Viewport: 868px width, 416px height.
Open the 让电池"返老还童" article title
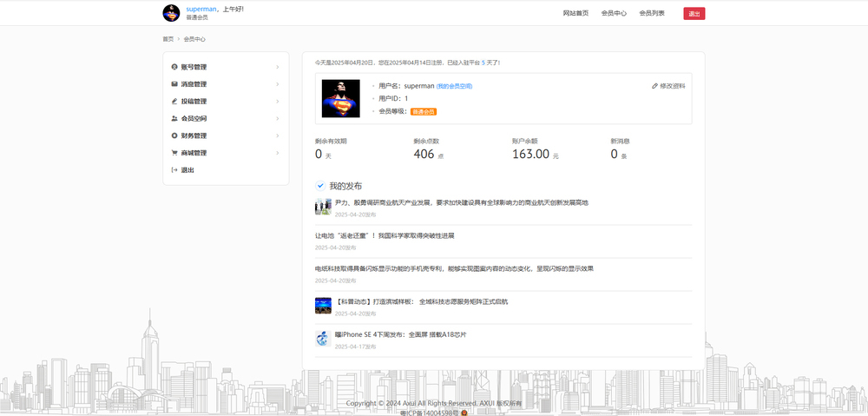(x=384, y=235)
